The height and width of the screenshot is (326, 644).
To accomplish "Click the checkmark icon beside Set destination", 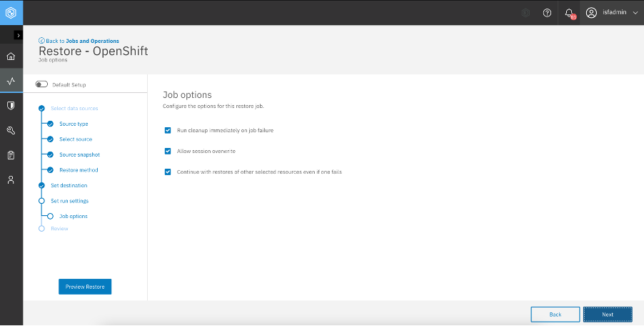I will click(x=41, y=185).
